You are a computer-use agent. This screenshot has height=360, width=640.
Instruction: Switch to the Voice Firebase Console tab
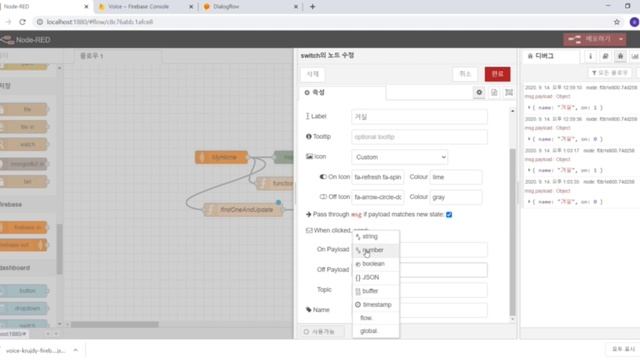coord(145,7)
